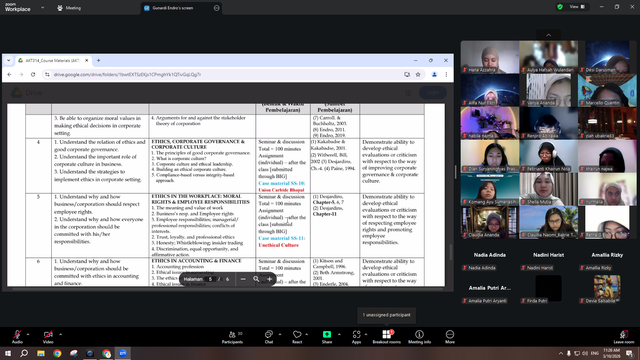Open options on Gunardi Endro's screen tab
The height and width of the screenshot is (360, 640).
tap(216, 8)
